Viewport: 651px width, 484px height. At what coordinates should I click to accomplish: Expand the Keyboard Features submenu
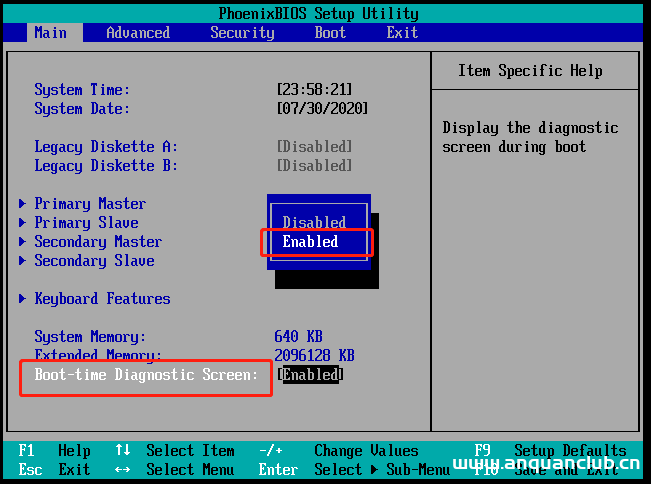(x=102, y=299)
